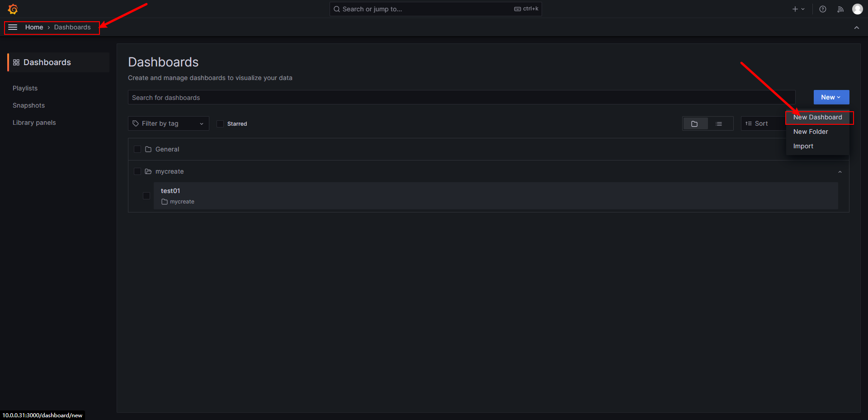Tick the Starred checkbox
Image resolution: width=868 pixels, height=420 pixels.
(x=220, y=123)
